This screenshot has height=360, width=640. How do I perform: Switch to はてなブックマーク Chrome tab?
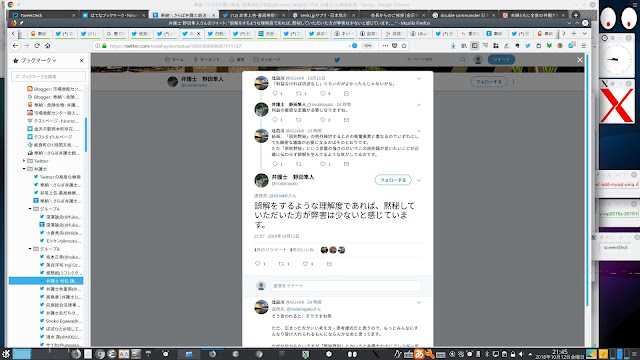113,15
